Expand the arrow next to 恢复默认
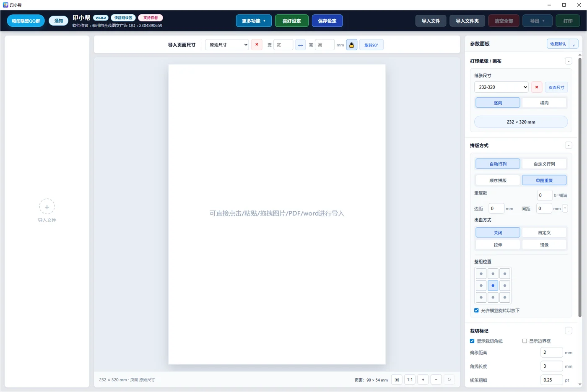587x392 pixels. pyautogui.click(x=574, y=44)
